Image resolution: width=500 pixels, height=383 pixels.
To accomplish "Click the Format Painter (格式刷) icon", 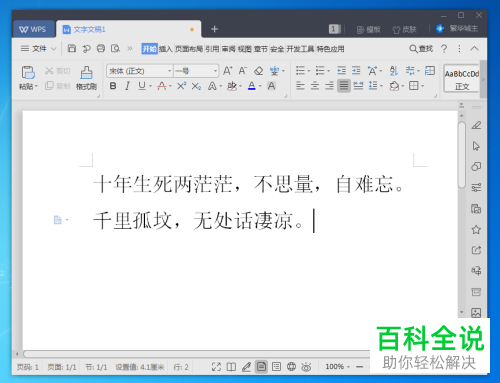I will [x=86, y=72].
